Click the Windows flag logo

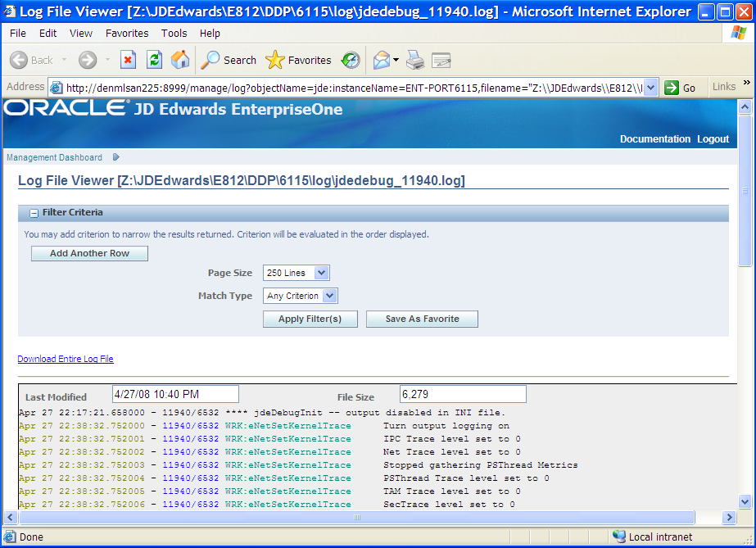click(738, 34)
